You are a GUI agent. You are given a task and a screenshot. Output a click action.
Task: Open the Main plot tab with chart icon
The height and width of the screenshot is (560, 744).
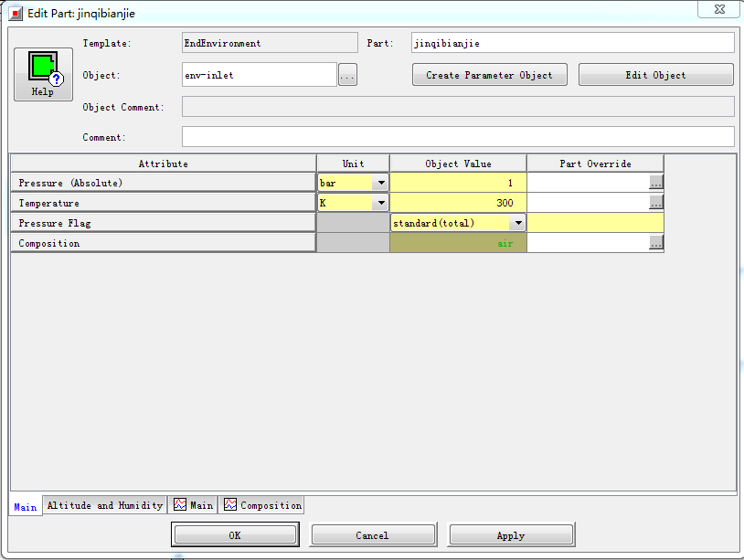click(x=193, y=505)
